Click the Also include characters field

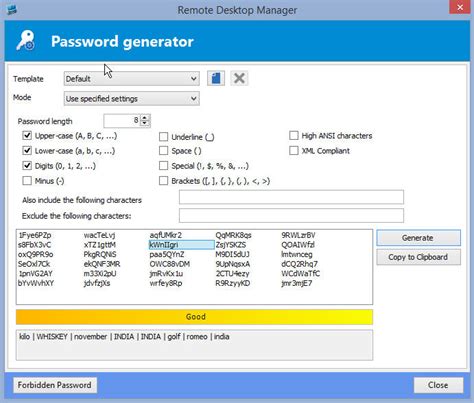291,197
